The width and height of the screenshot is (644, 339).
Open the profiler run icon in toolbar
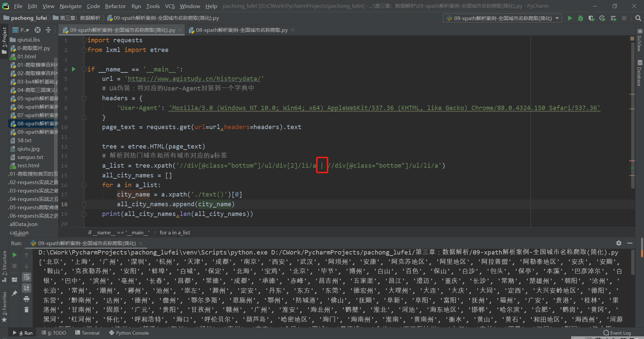point(602,18)
